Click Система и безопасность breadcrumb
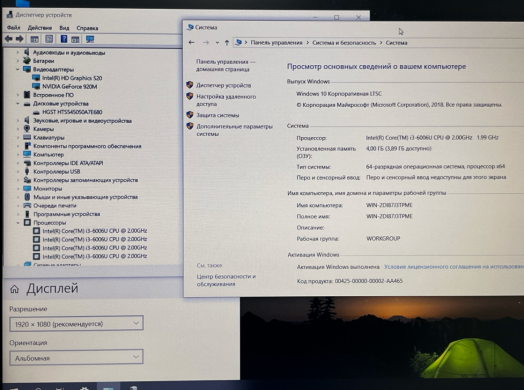Screen dimensions: 524x390 pyautogui.click(x=344, y=43)
